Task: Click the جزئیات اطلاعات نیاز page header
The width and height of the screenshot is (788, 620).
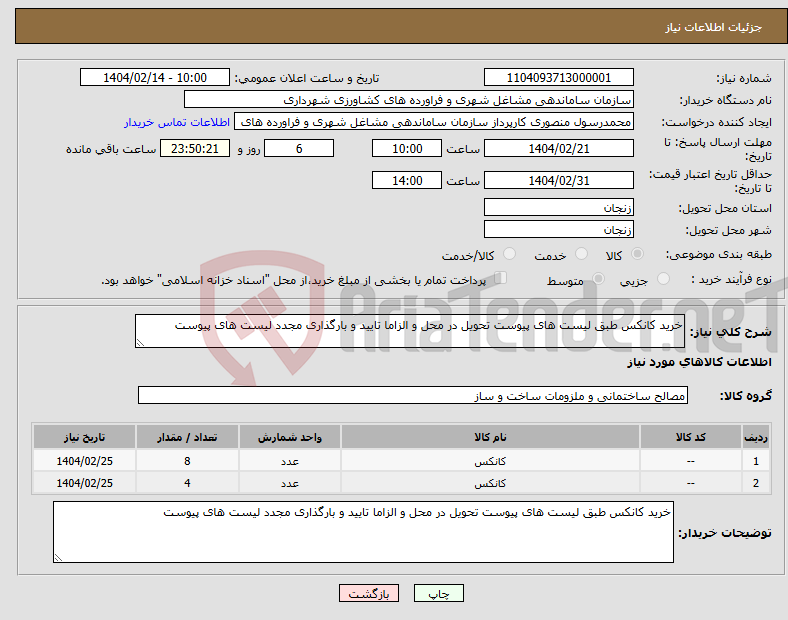Action: click(714, 27)
